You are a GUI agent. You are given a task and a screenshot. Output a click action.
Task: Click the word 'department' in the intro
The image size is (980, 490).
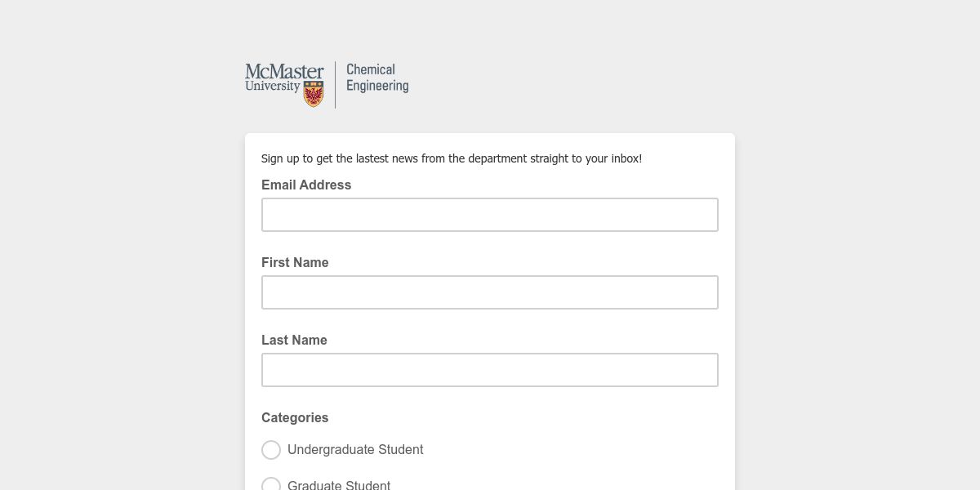(x=497, y=158)
